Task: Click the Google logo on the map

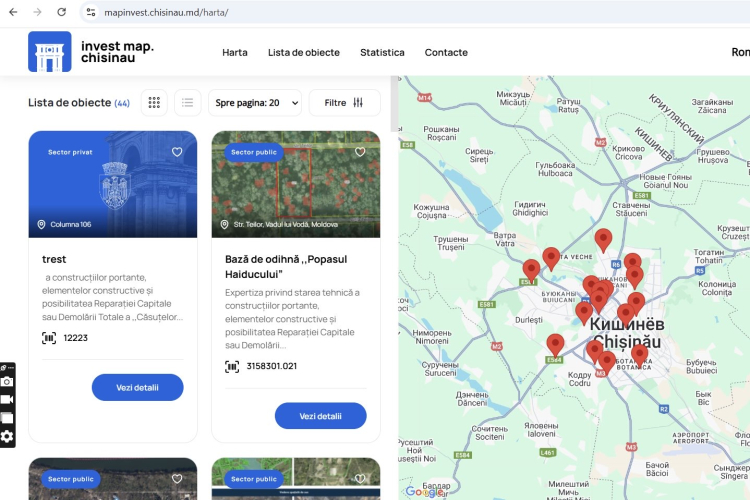Action: [x=423, y=491]
